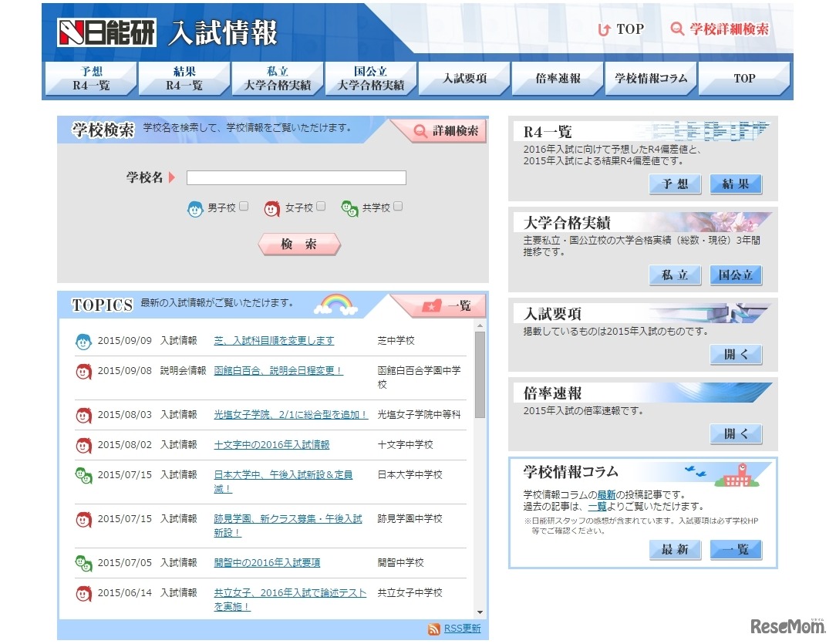Click the green co-ed icon beside 日本大学中 entry
836x644 pixels.
pos(83,474)
